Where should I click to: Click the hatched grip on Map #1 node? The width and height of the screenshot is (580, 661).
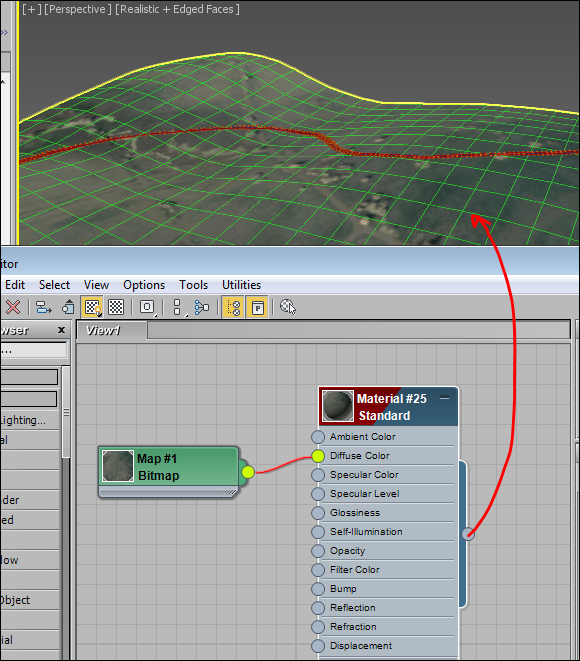(x=230, y=492)
